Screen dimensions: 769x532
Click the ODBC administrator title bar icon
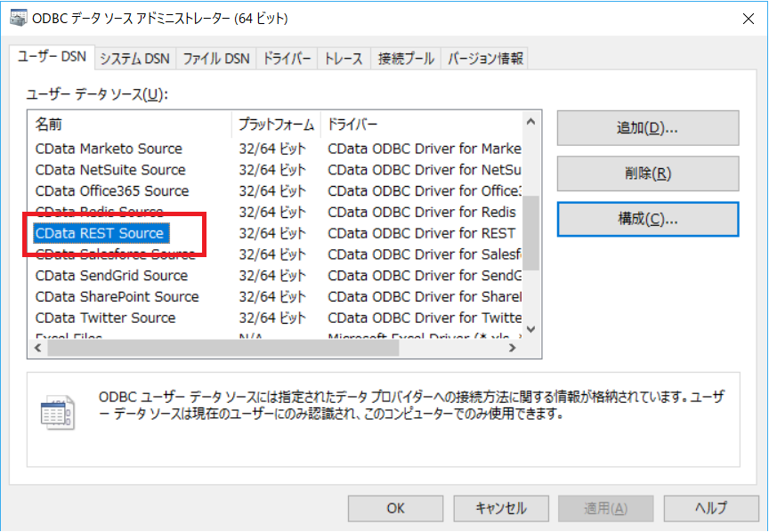tap(19, 18)
